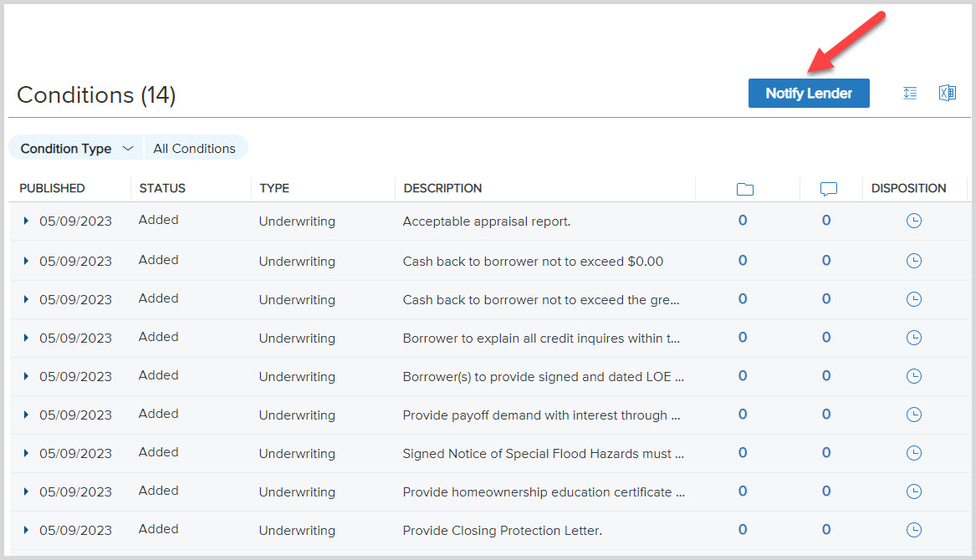976x560 pixels.
Task: Export the conditions list to Excel
Action: [x=948, y=93]
